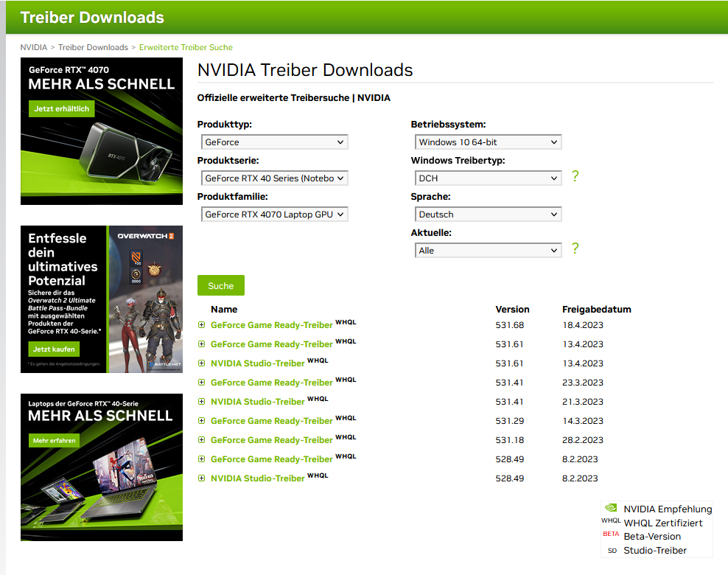Click version number 531.68
The image size is (728, 575).
point(510,325)
